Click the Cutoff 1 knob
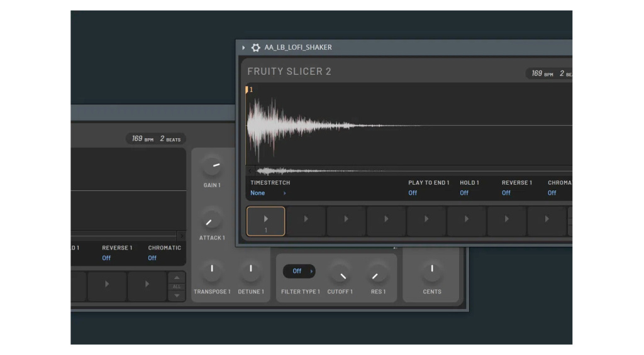Screen dimensions: 644x355 pos(340,273)
